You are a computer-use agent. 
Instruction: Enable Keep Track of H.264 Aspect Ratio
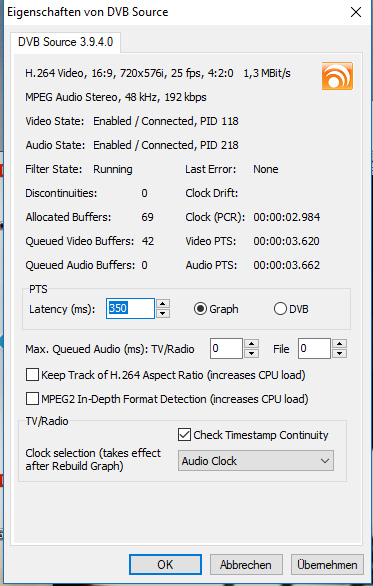[x=32, y=375]
